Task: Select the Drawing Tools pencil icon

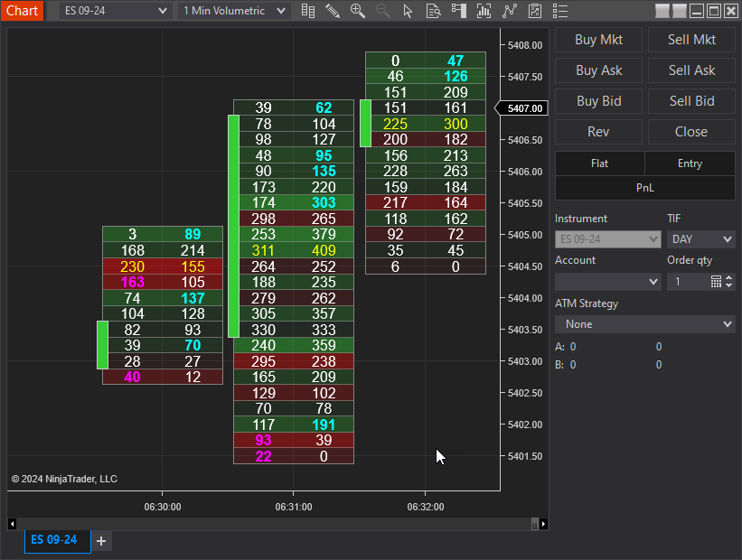Action: [333, 11]
